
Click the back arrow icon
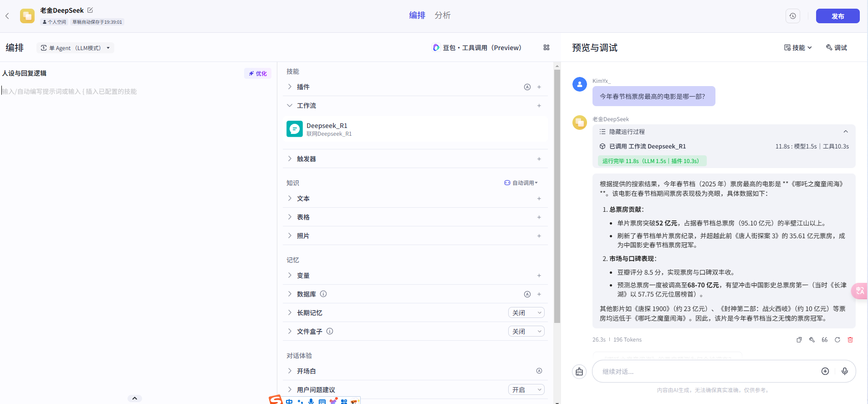7,16
